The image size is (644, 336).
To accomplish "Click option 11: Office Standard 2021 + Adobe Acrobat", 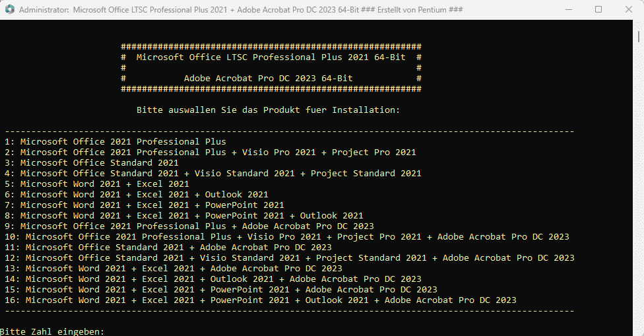I will pos(168,248).
